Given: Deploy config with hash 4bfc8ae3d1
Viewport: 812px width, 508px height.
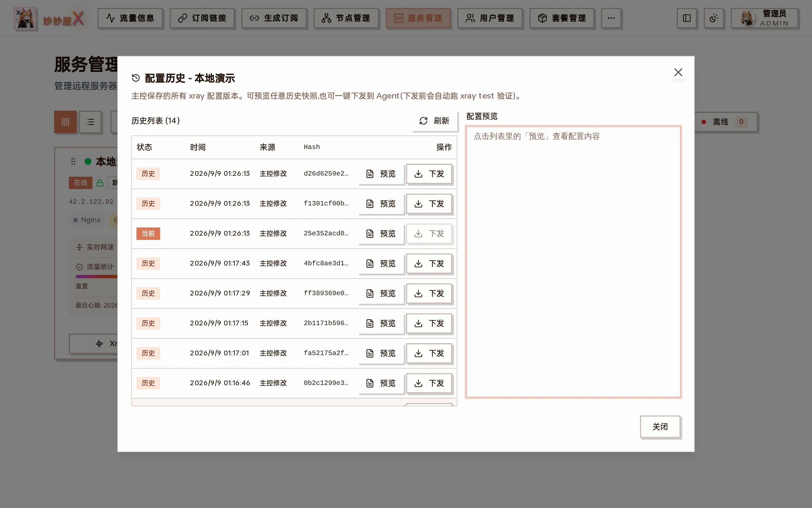Looking at the screenshot, I should click(429, 263).
